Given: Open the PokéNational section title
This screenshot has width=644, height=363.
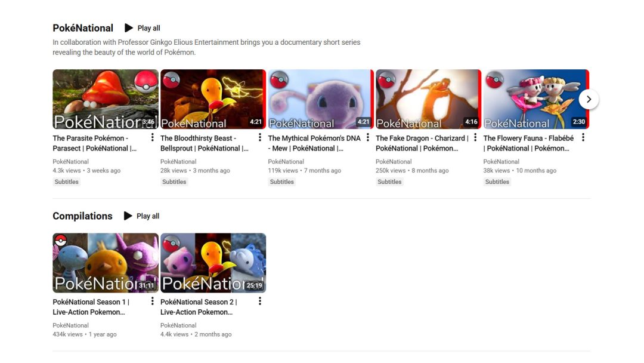Looking at the screenshot, I should [83, 28].
